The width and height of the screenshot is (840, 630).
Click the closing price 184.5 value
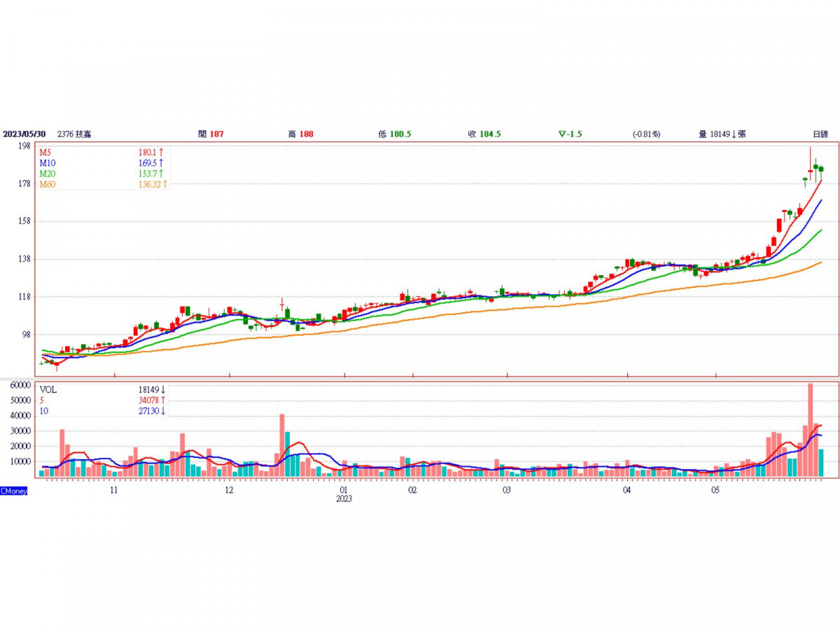489,134
